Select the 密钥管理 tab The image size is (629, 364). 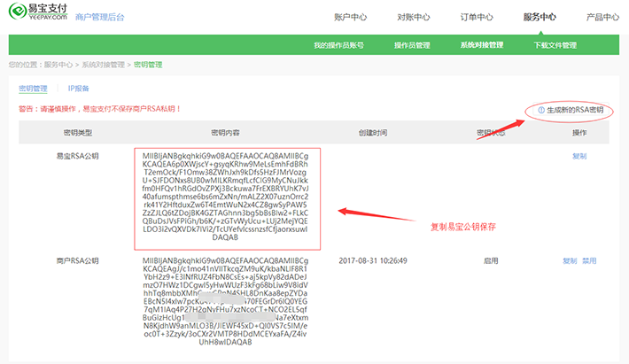click(35, 89)
